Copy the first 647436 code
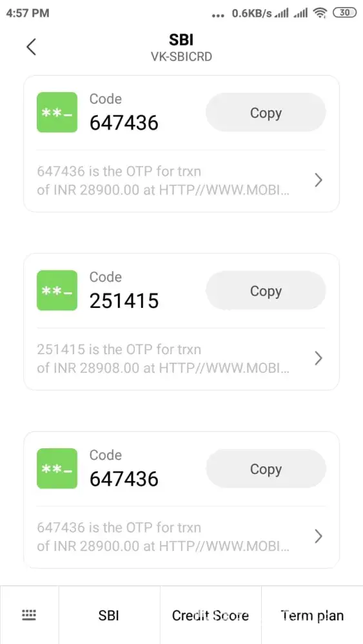Viewport: 363px width, 644px height. [x=266, y=113]
